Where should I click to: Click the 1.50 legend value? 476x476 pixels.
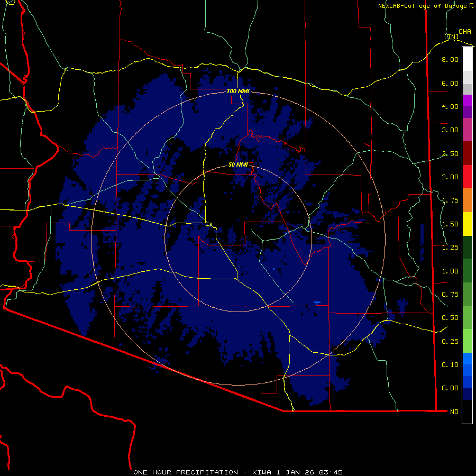tap(450, 224)
